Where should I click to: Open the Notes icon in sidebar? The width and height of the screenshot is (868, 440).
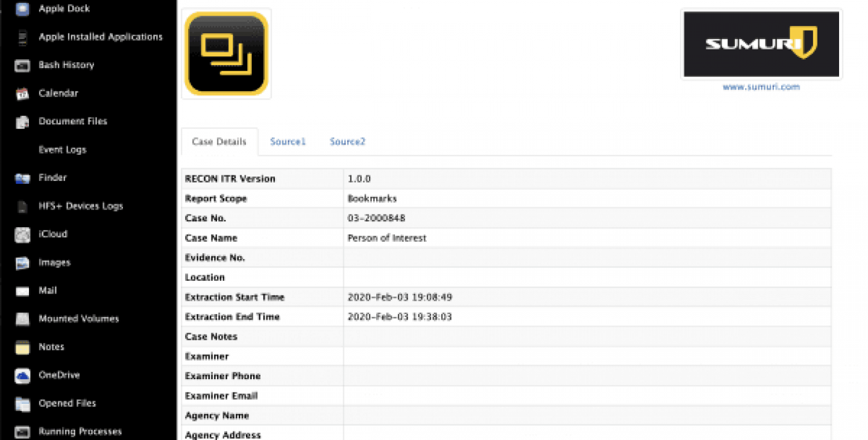click(x=22, y=347)
